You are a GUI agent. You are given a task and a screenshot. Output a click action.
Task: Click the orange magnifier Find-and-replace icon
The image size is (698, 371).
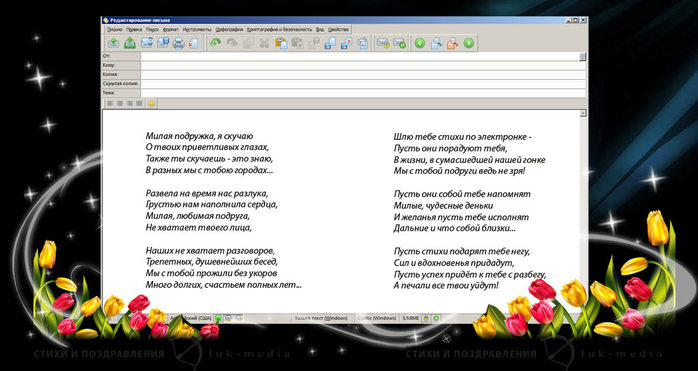click(452, 43)
